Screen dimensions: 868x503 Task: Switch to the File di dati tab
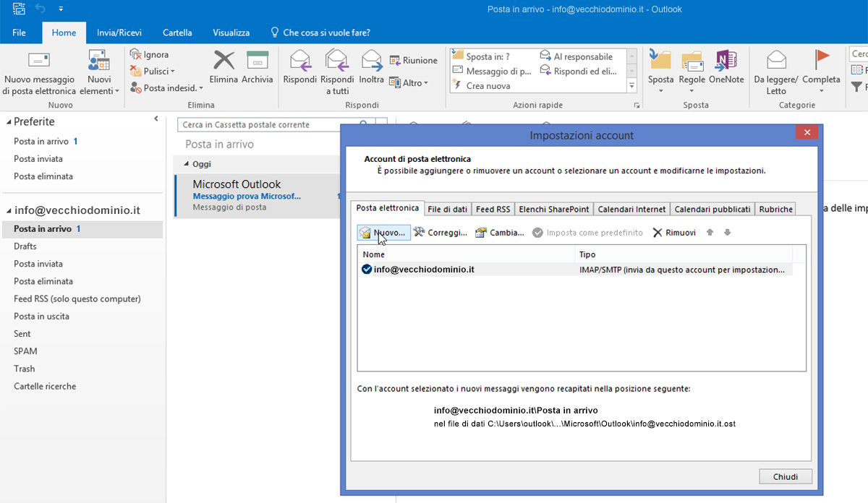click(x=448, y=209)
